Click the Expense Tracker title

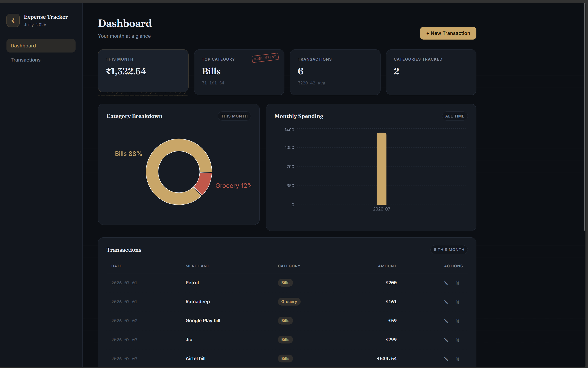coord(46,17)
